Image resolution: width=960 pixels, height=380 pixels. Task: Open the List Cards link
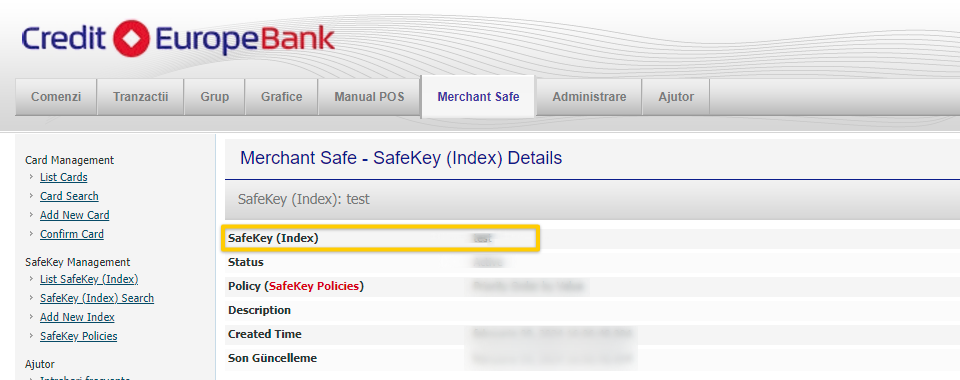pos(64,177)
